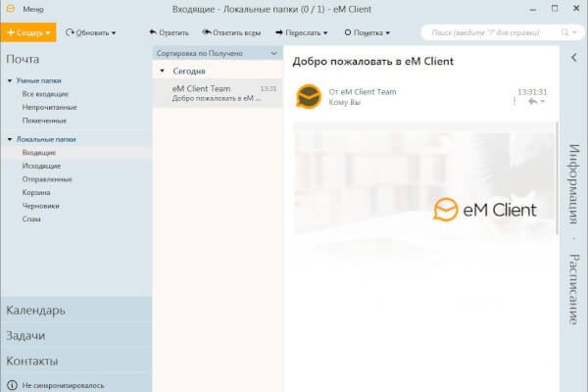
Task: Open the Переслать dropdown arrow
Action: [325, 33]
